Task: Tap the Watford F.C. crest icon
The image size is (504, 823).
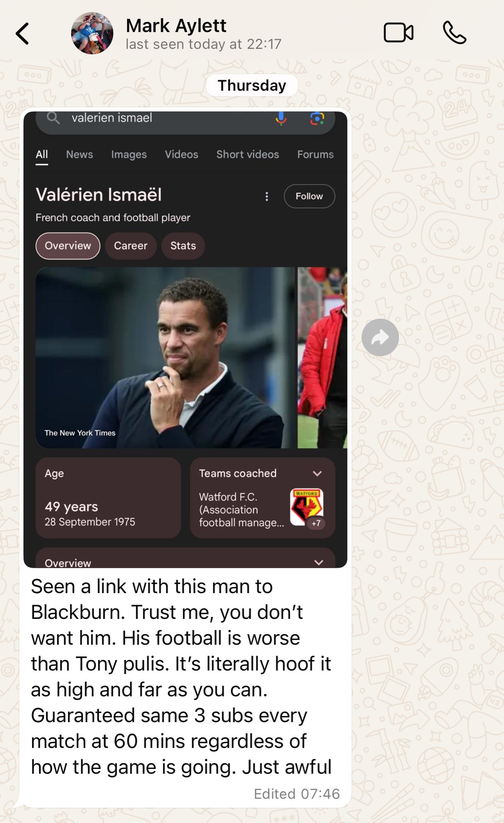Action: pos(307,506)
